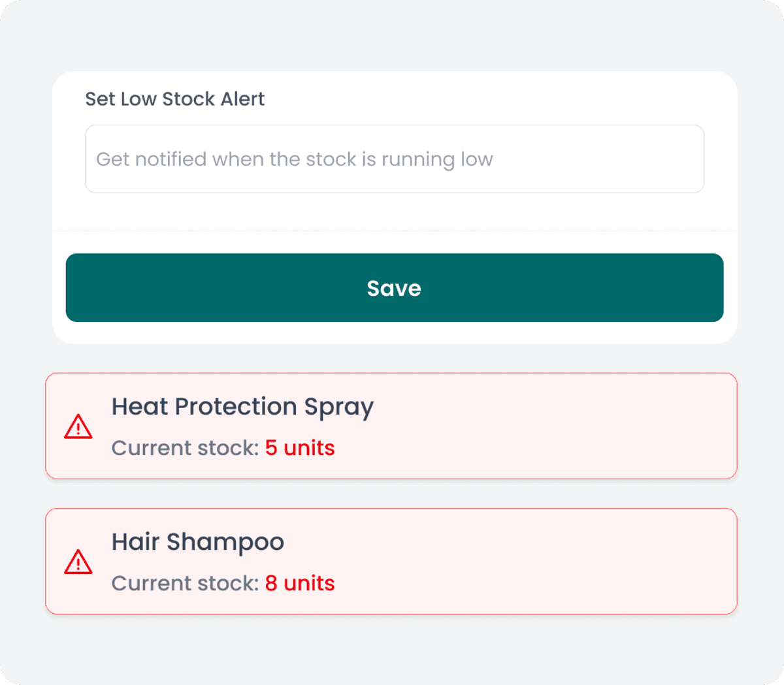The image size is (784, 685).
Task: Click the "Get notified" placeholder text
Action: (294, 159)
